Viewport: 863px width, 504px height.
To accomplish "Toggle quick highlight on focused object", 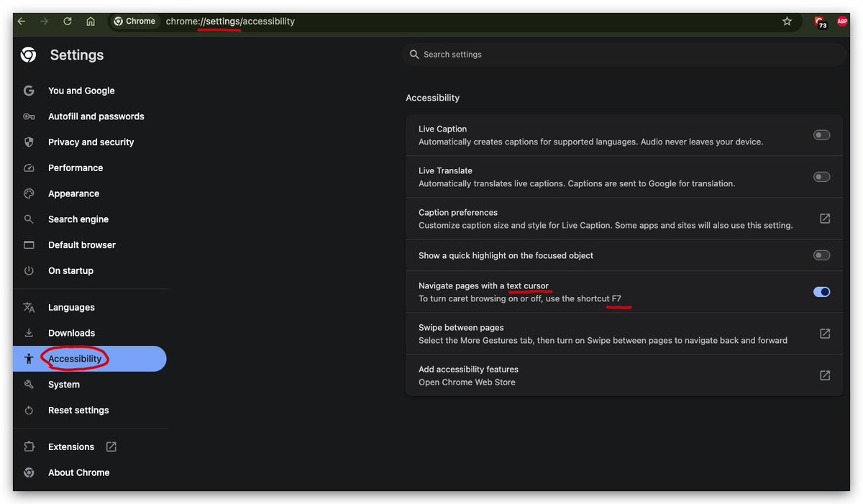I will pos(821,255).
